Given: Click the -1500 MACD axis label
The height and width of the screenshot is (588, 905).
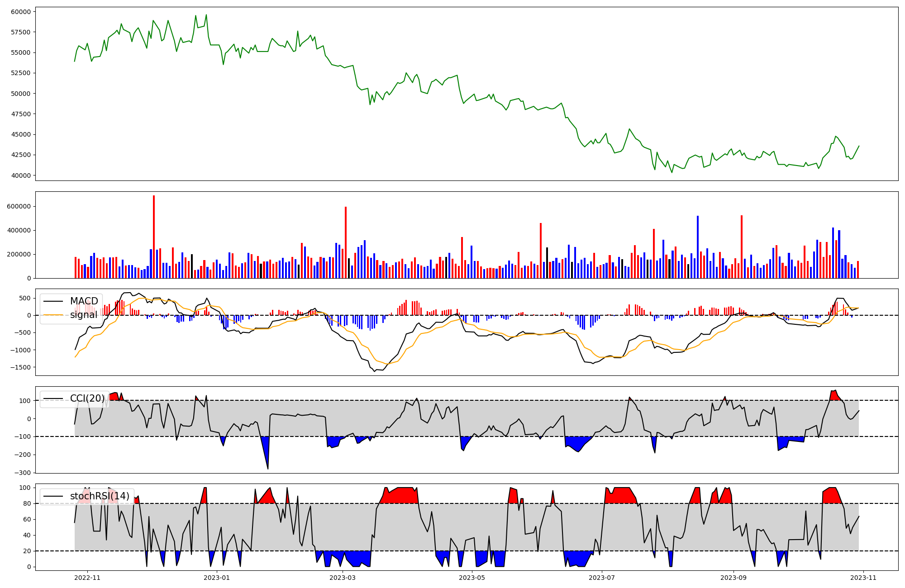Looking at the screenshot, I should coord(20,367).
